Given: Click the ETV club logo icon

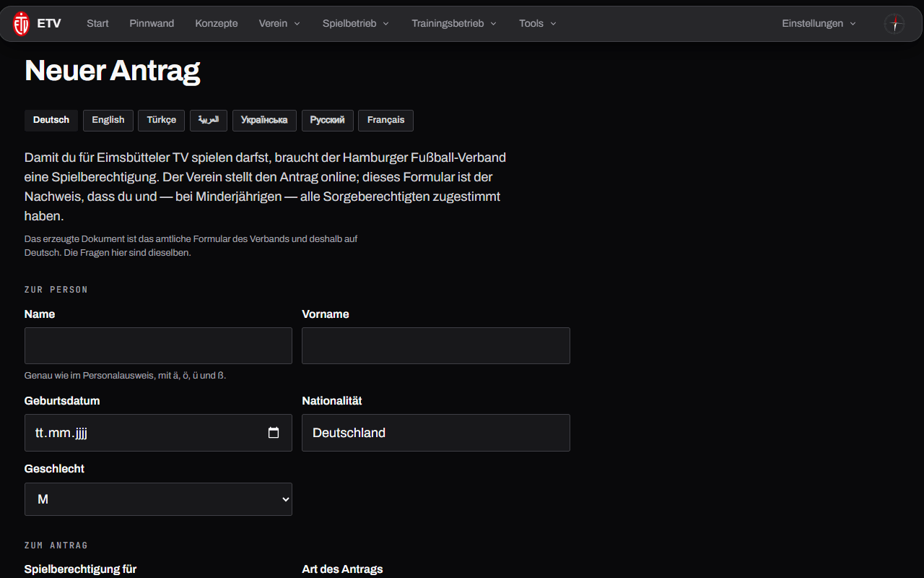Looking at the screenshot, I should 22,24.
